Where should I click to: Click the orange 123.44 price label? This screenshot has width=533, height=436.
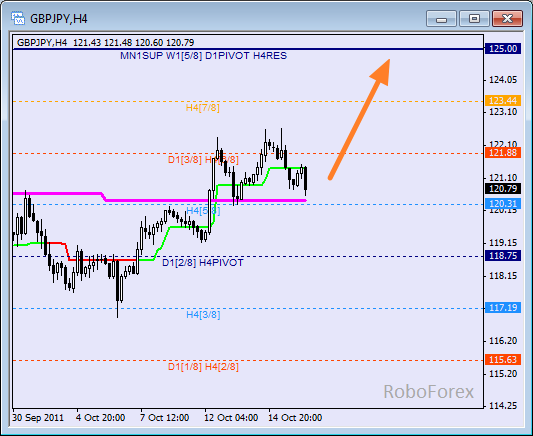point(503,101)
